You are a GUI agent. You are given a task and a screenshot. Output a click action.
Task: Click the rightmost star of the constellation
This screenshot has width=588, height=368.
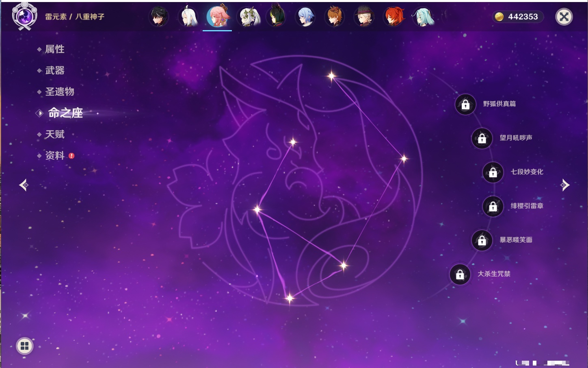point(404,159)
